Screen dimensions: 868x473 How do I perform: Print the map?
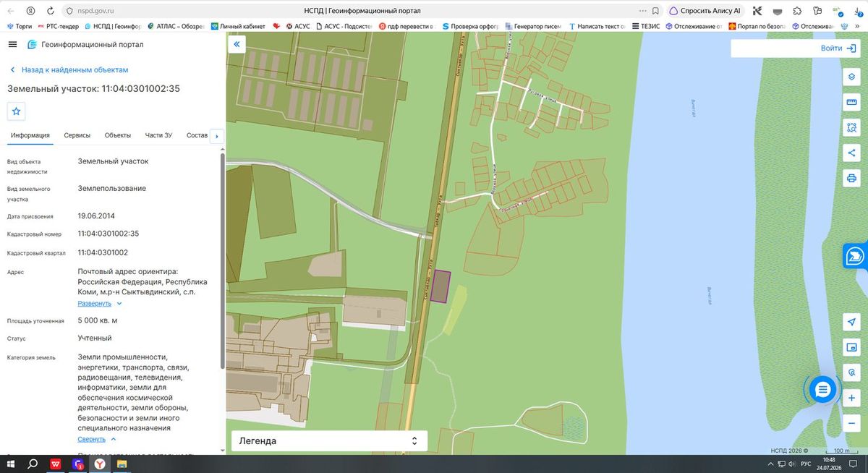tap(851, 178)
